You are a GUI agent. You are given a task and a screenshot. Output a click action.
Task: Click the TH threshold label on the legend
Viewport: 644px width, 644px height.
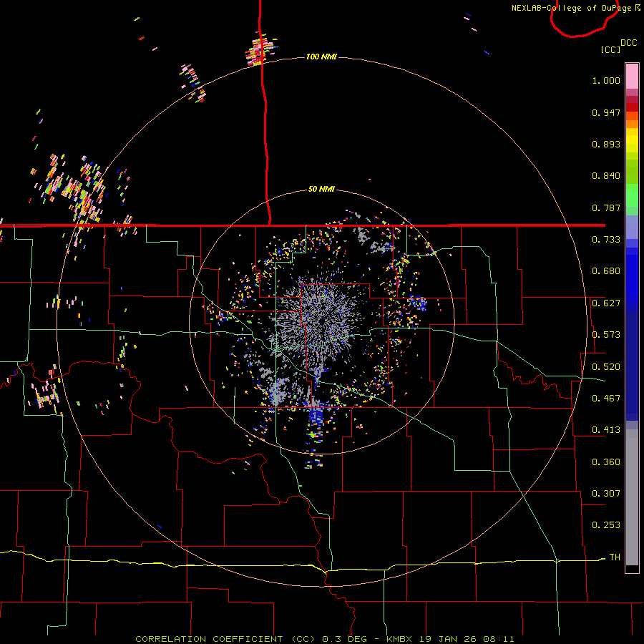[x=615, y=557]
